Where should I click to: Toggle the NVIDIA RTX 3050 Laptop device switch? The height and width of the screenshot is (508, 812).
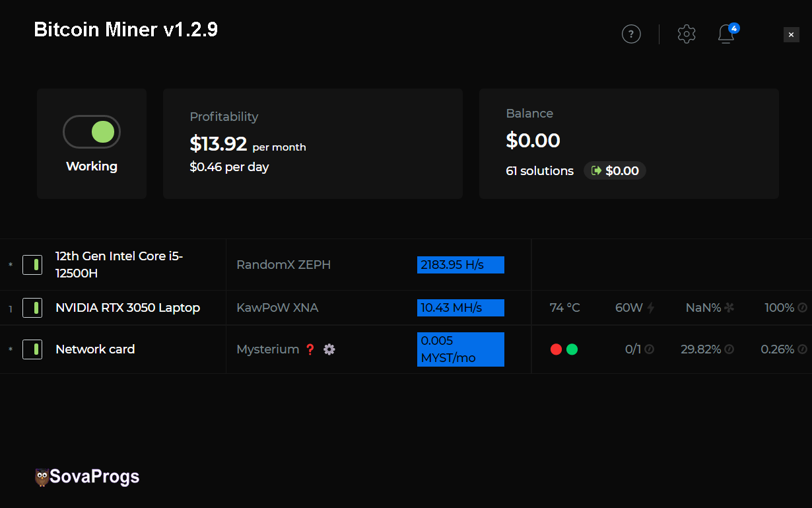(32, 308)
